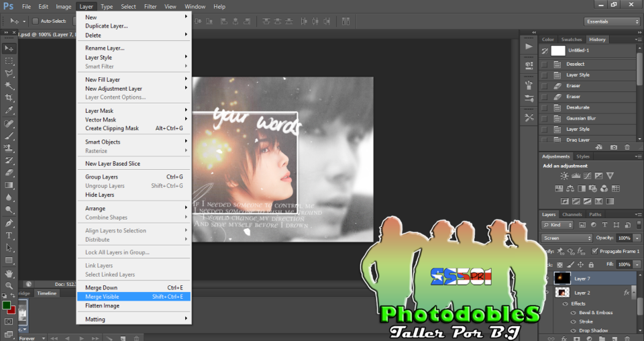Click the red background color swatch
Screen dimensions: 644x341
(x=13, y=311)
